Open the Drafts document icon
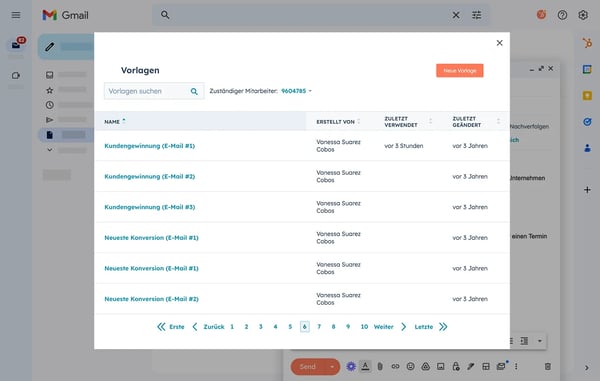Image resolution: width=600 pixels, height=381 pixels. 50,135
